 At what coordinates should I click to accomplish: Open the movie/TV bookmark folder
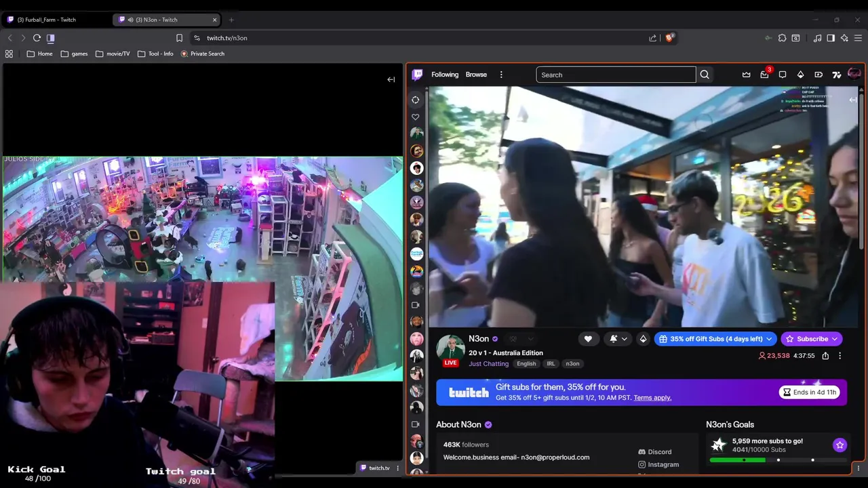coord(113,54)
